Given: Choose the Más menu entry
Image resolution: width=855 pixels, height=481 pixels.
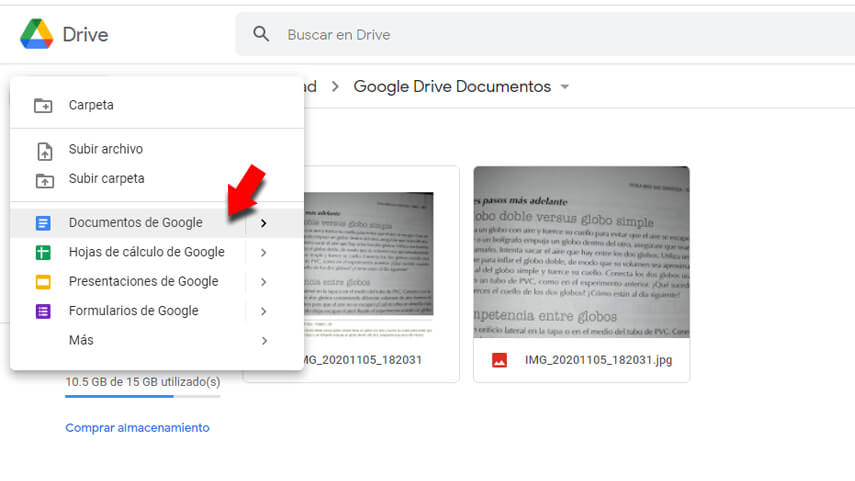Looking at the screenshot, I should point(81,340).
